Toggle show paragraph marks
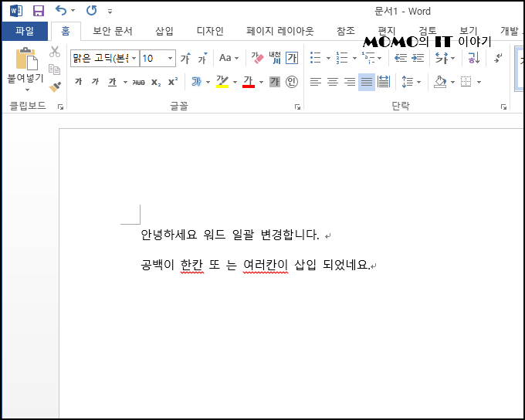The image size is (525, 420). (x=498, y=58)
